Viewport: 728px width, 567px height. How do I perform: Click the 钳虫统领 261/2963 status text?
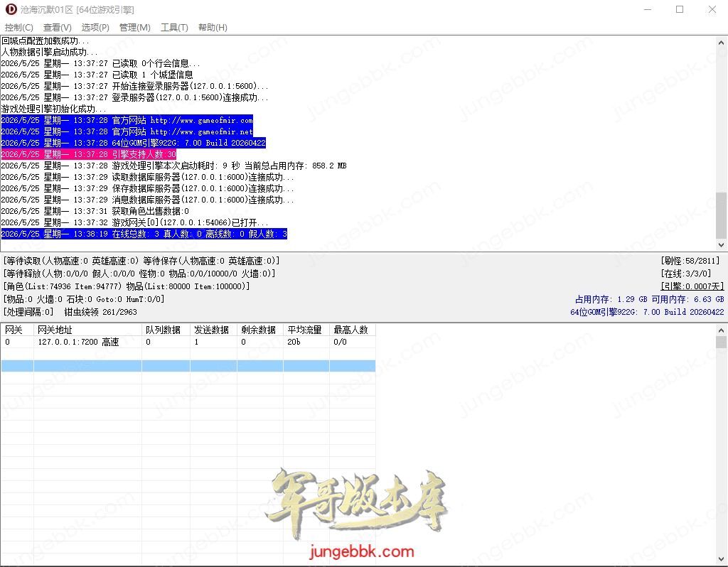[101, 312]
